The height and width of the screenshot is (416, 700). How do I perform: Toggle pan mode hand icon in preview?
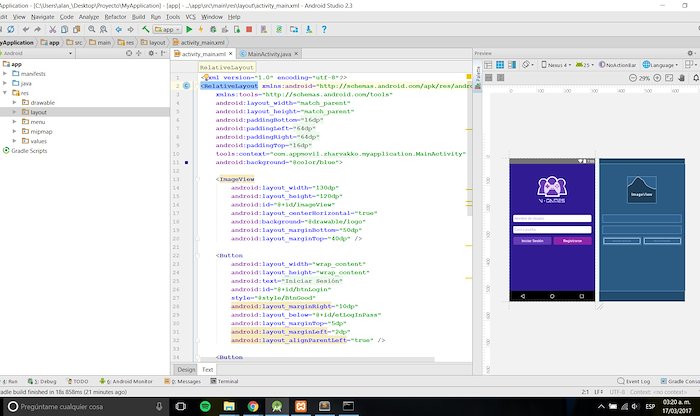(x=681, y=78)
